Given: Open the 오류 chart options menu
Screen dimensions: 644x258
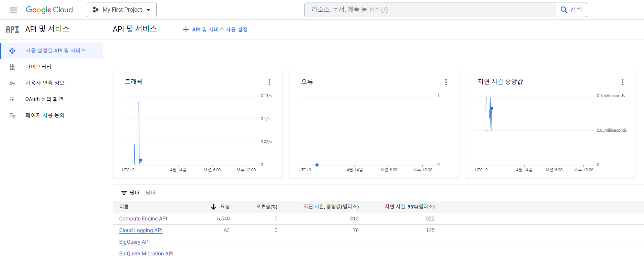Looking at the screenshot, I should [446, 82].
